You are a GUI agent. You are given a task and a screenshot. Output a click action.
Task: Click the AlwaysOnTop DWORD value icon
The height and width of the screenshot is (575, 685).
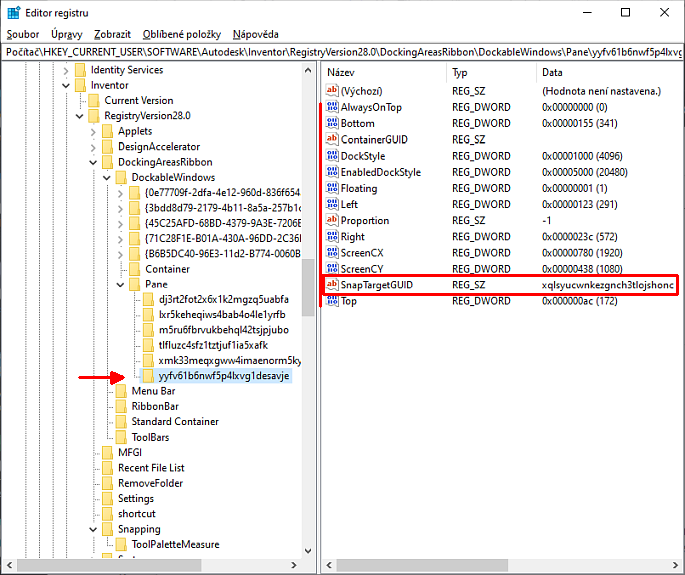[332, 107]
